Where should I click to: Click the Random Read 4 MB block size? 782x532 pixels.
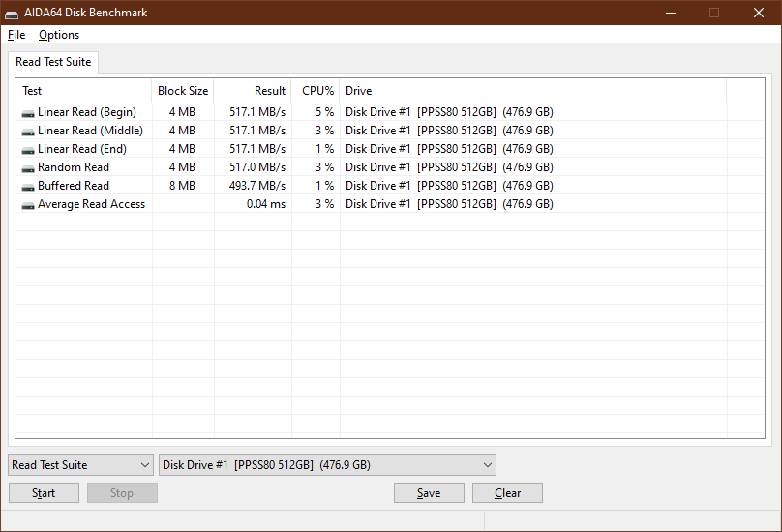[182, 167]
